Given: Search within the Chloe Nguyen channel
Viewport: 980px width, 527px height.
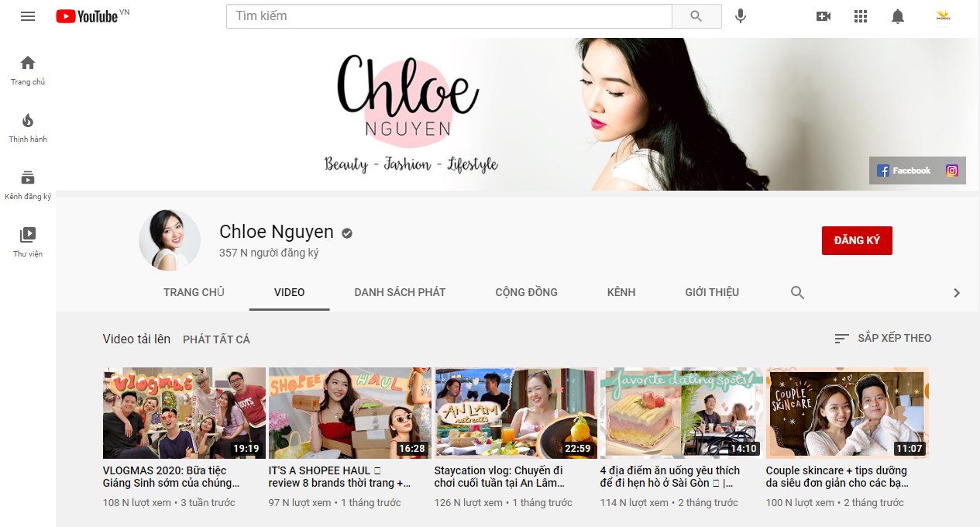Looking at the screenshot, I should click(797, 292).
